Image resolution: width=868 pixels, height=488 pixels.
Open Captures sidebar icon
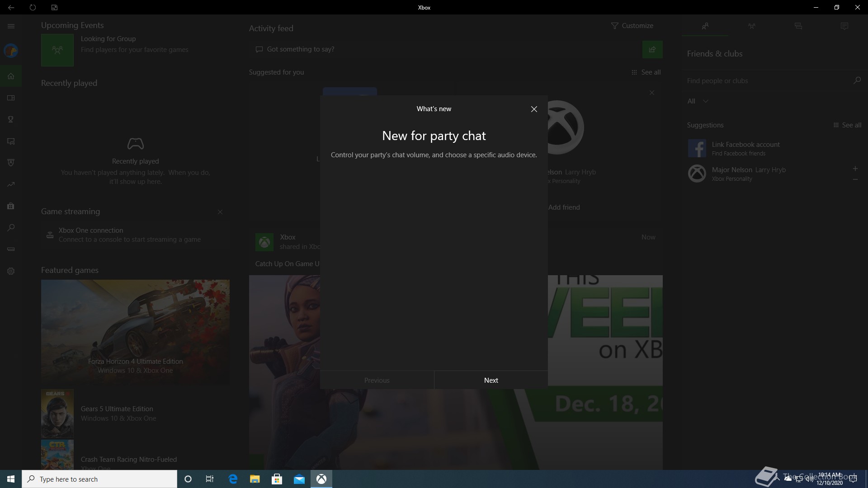pos(11,141)
